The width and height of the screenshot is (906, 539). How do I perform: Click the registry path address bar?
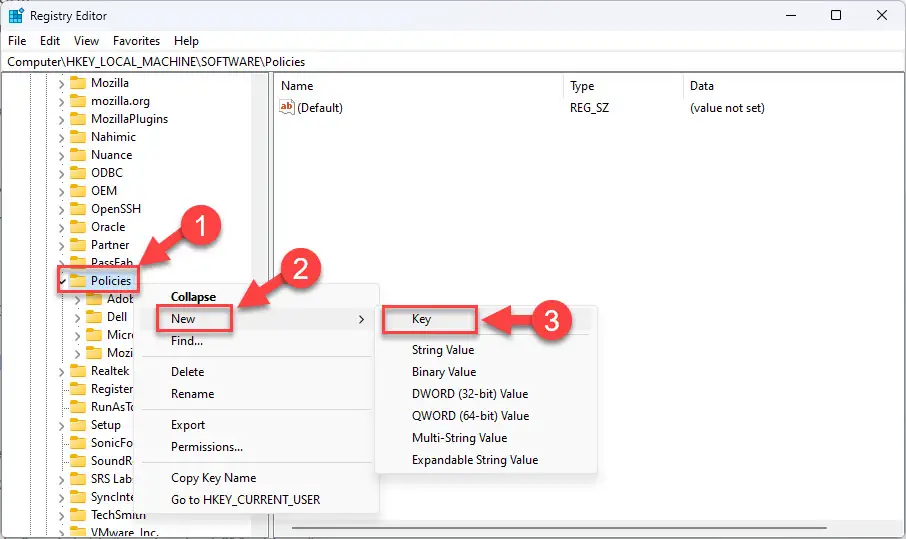[x=453, y=62]
